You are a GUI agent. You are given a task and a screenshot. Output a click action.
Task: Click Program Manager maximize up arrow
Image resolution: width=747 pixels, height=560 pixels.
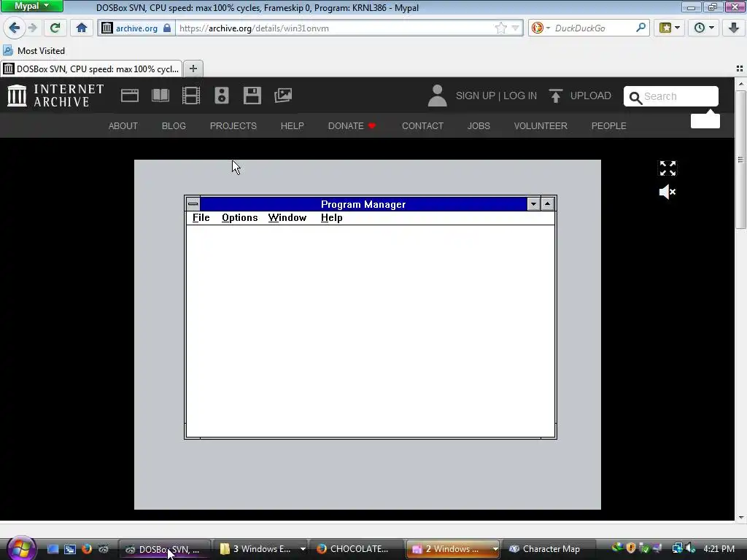click(x=547, y=204)
